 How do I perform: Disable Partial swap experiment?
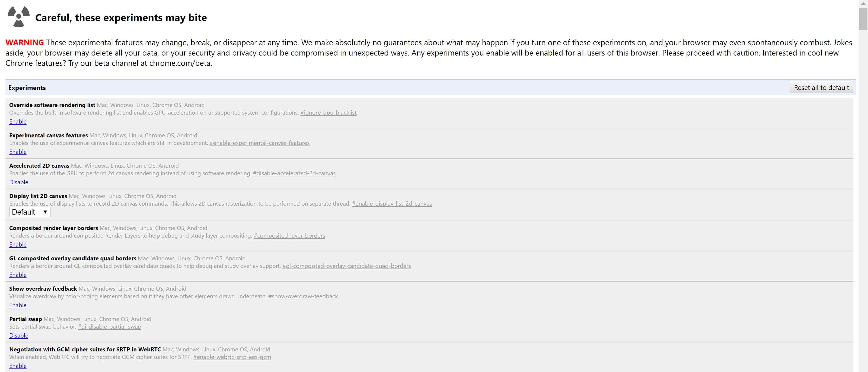(18, 335)
